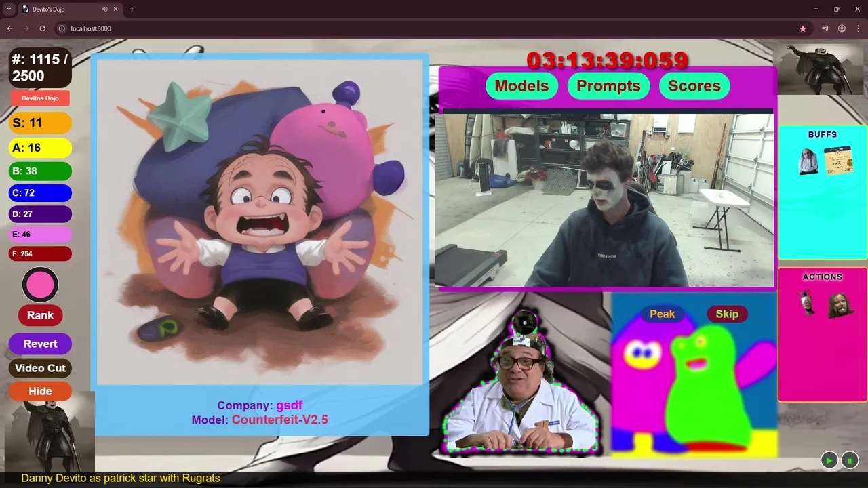868x488 pixels.
Task: Bookmark this page with star icon
Action: click(x=803, y=28)
